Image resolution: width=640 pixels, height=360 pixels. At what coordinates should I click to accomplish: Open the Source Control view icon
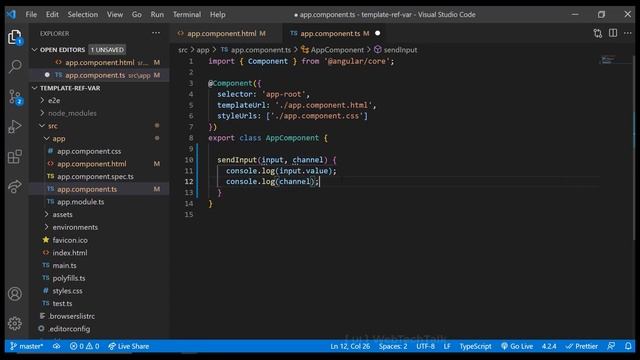[15, 97]
